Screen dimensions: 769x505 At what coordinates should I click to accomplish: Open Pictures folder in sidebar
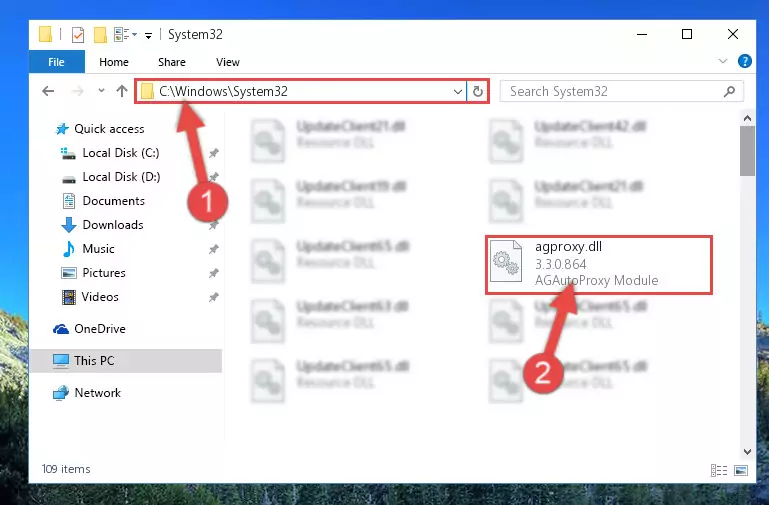click(x=103, y=273)
